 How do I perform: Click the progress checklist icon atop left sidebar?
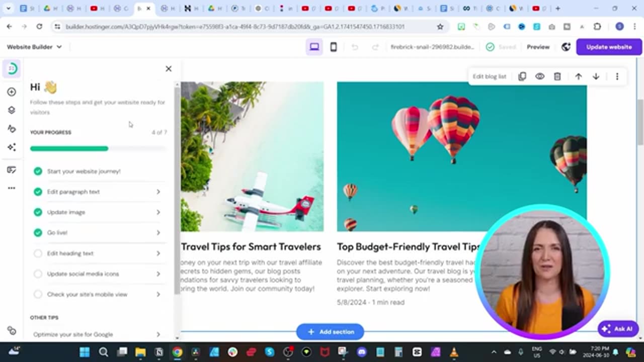pos(12,68)
